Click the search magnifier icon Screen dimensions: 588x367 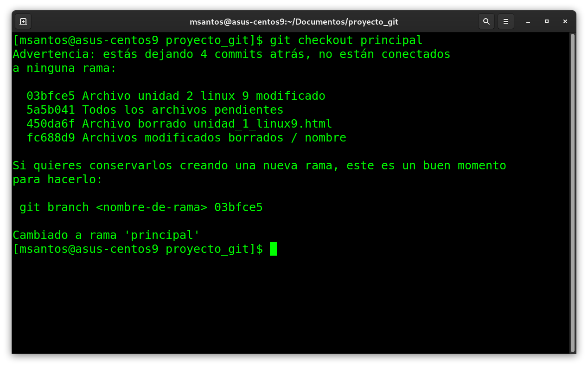[486, 21]
